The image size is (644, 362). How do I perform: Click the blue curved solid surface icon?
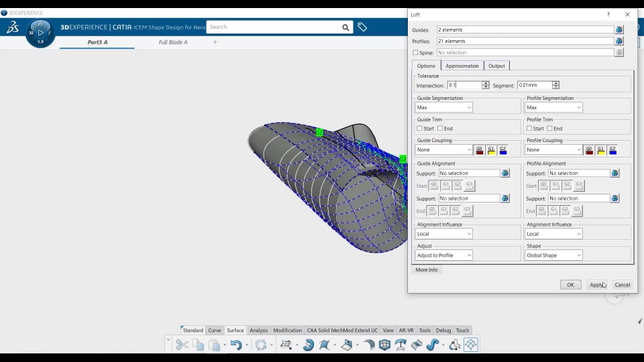point(309,345)
